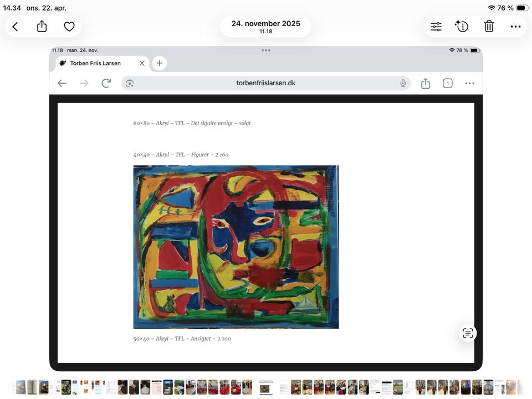Go back using the Photos back chevron
Image resolution: width=532 pixels, height=399 pixels.
tap(16, 27)
